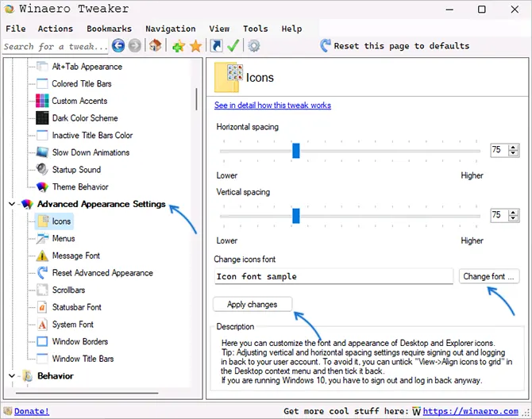Click the Search for a tweak field
This screenshot has width=532, height=419.
56,46
